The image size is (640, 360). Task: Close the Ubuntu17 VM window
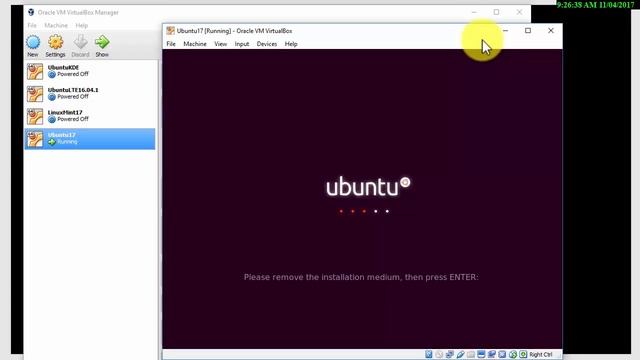(x=551, y=31)
